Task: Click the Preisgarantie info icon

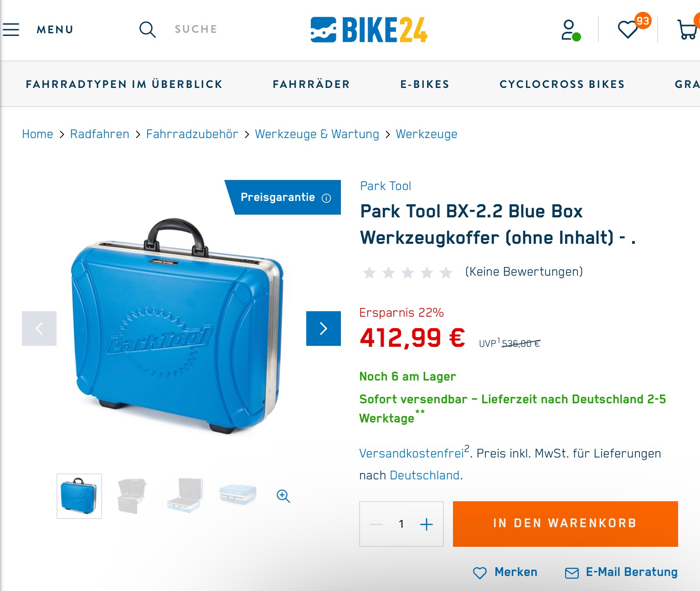Action: coord(326,198)
